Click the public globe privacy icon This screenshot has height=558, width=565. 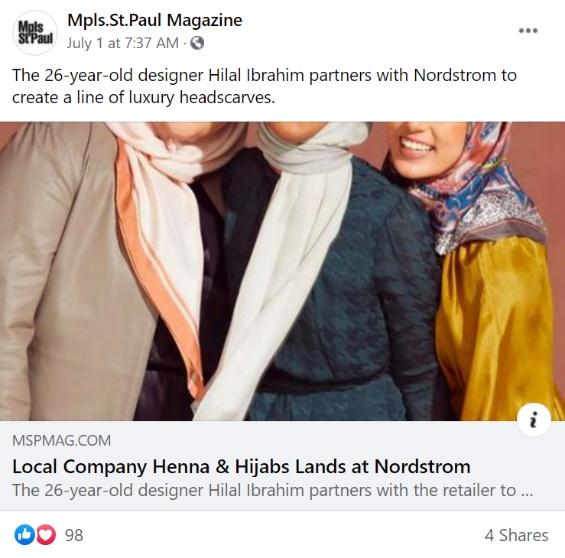coord(197,43)
